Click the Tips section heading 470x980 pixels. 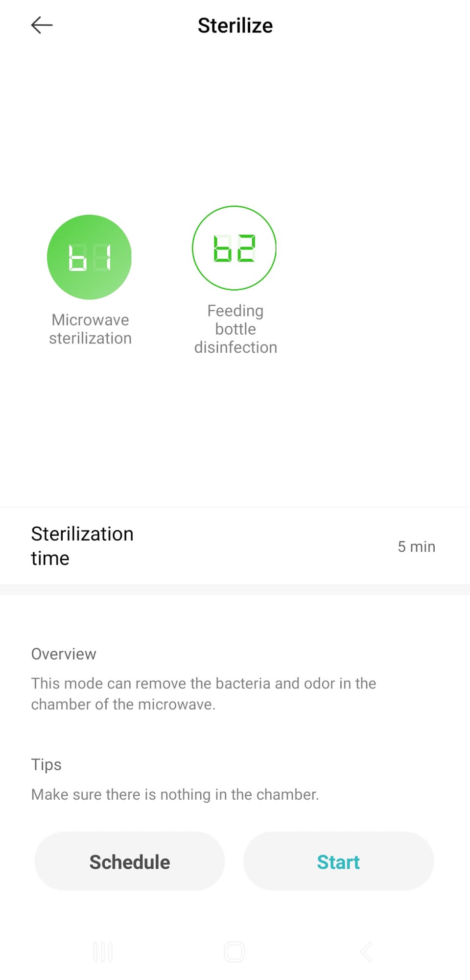point(47,764)
